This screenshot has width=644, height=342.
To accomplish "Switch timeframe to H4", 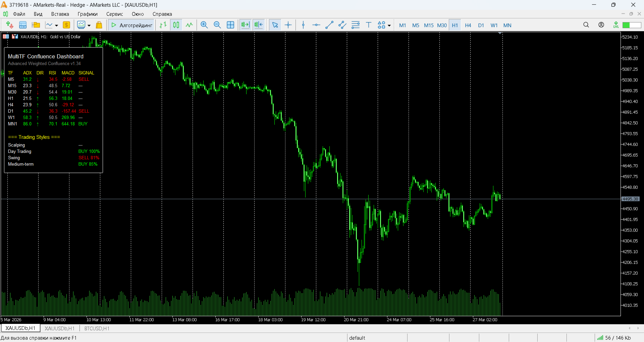I will (468, 25).
